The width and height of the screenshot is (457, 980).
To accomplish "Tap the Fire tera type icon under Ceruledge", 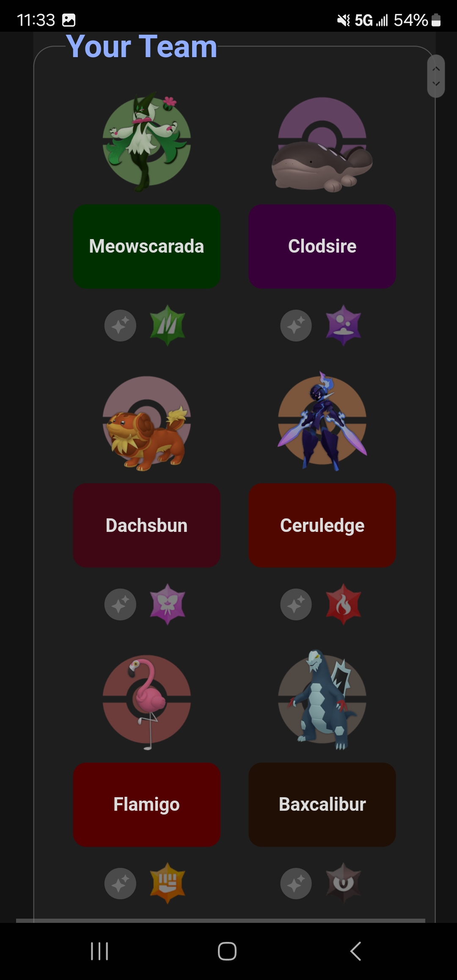I will pyautogui.click(x=343, y=604).
